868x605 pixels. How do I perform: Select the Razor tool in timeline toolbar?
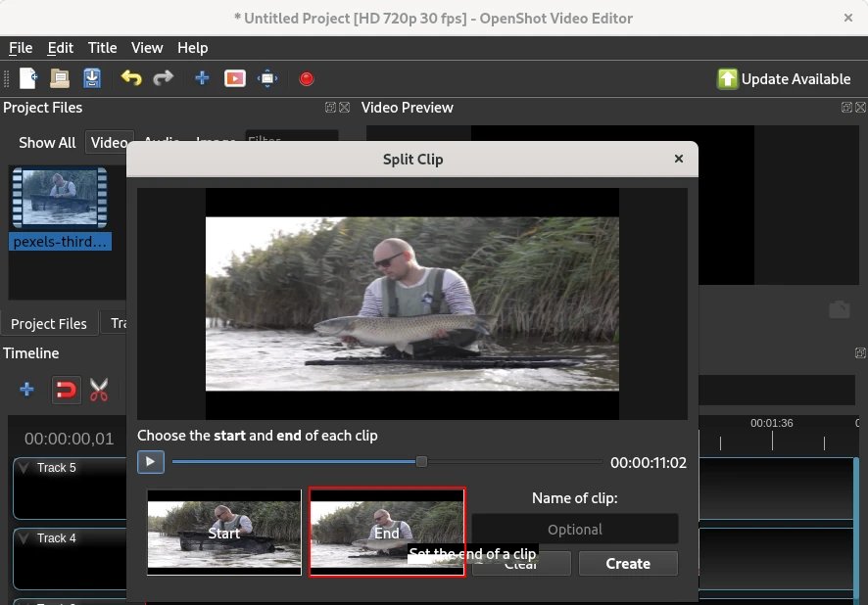[99, 391]
